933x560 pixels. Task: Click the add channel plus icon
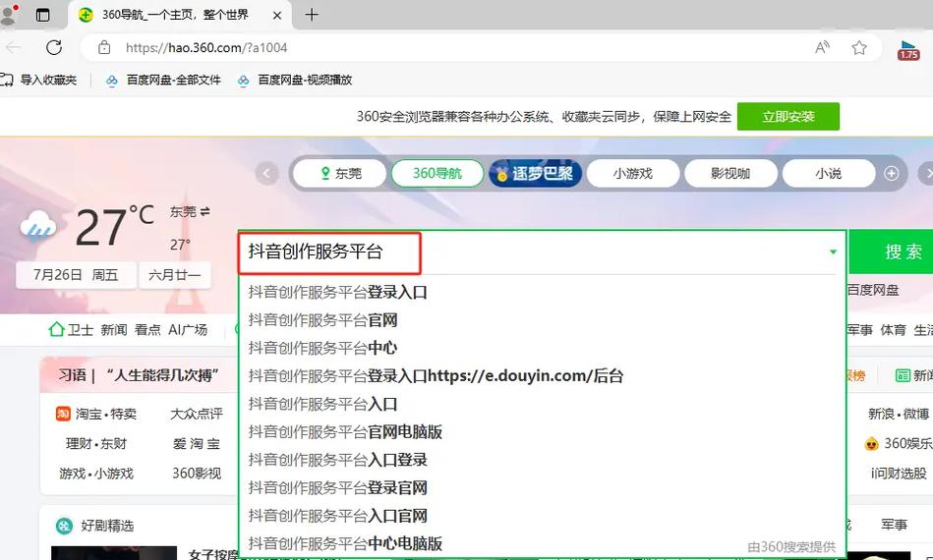[x=892, y=174]
